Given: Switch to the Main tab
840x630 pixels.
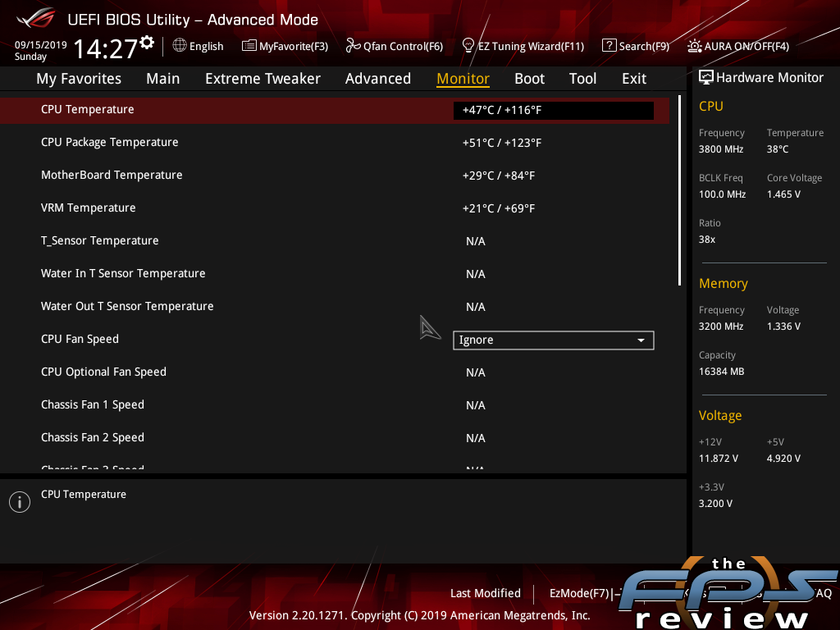Looking at the screenshot, I should (x=163, y=78).
